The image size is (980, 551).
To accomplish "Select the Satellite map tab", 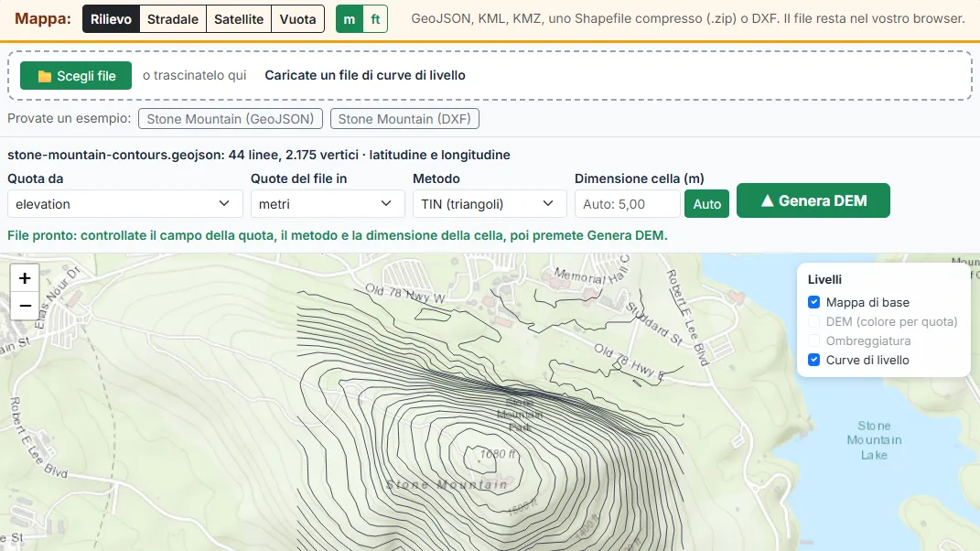I will click(239, 18).
